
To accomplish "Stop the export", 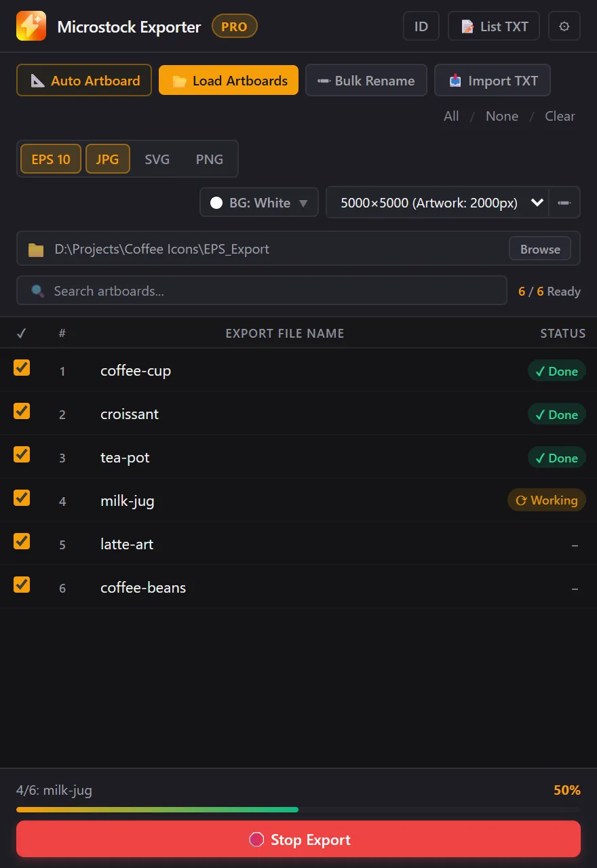I will [298, 840].
